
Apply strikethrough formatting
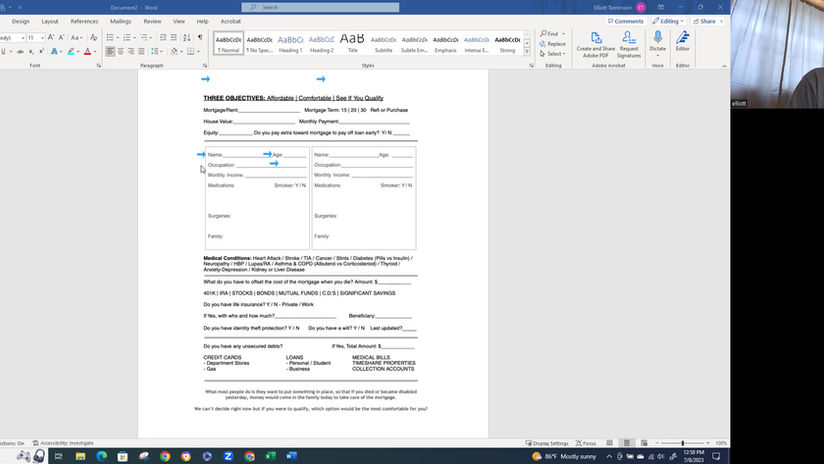(20, 51)
